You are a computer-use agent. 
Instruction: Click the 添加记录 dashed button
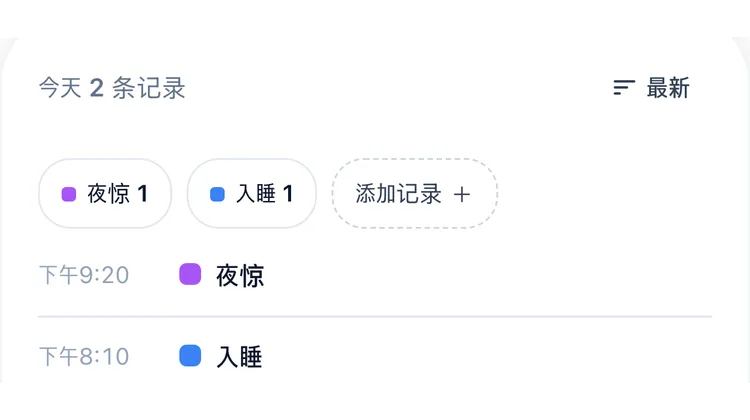coord(415,194)
